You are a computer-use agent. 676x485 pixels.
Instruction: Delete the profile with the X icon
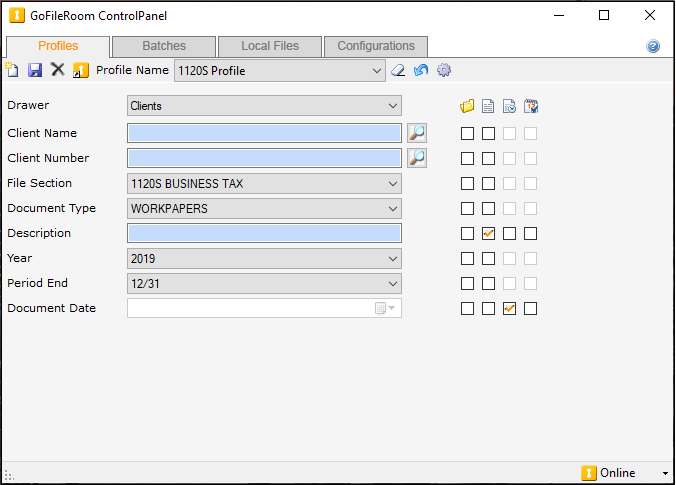point(58,70)
